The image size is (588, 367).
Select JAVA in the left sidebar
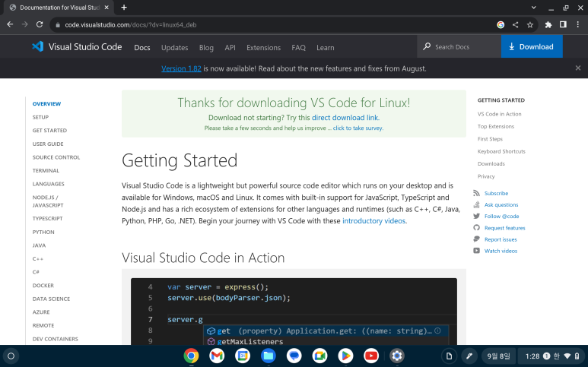pyautogui.click(x=39, y=245)
